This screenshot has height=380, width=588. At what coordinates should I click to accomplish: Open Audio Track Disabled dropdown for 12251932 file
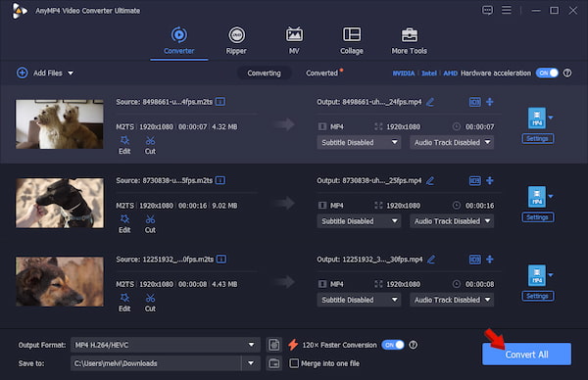pyautogui.click(x=452, y=300)
